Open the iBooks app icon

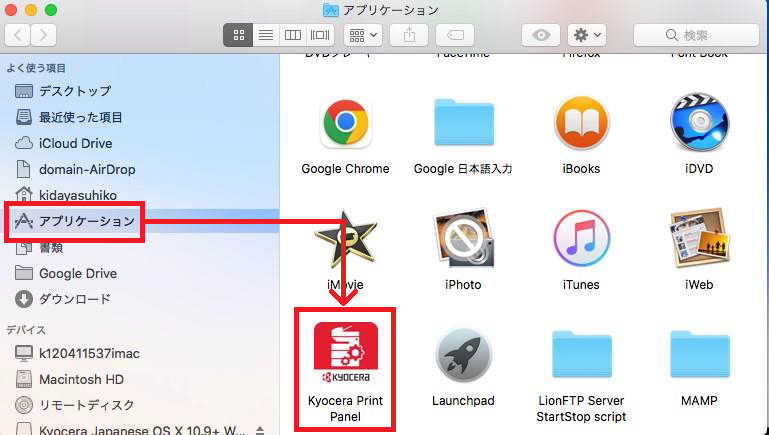tap(581, 124)
